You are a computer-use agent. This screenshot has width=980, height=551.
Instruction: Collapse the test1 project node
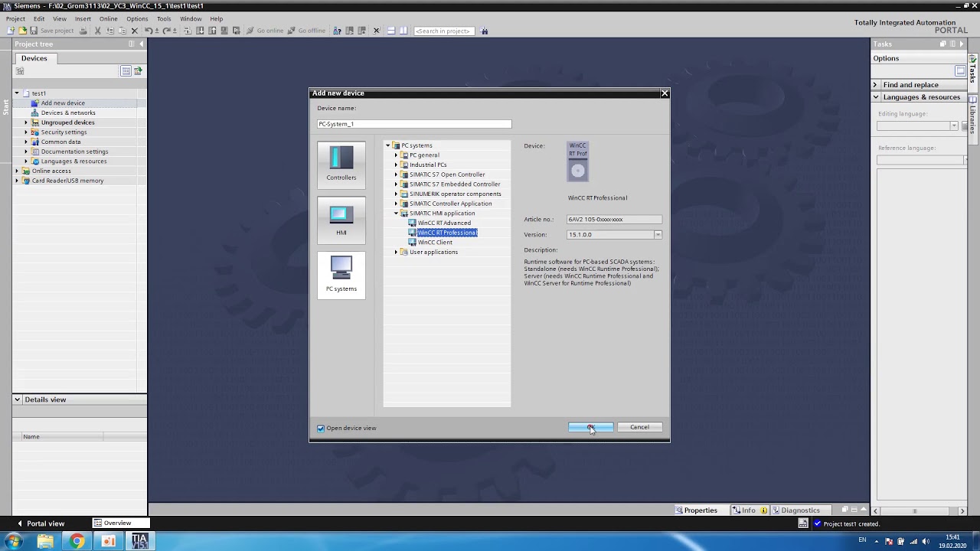pyautogui.click(x=17, y=93)
